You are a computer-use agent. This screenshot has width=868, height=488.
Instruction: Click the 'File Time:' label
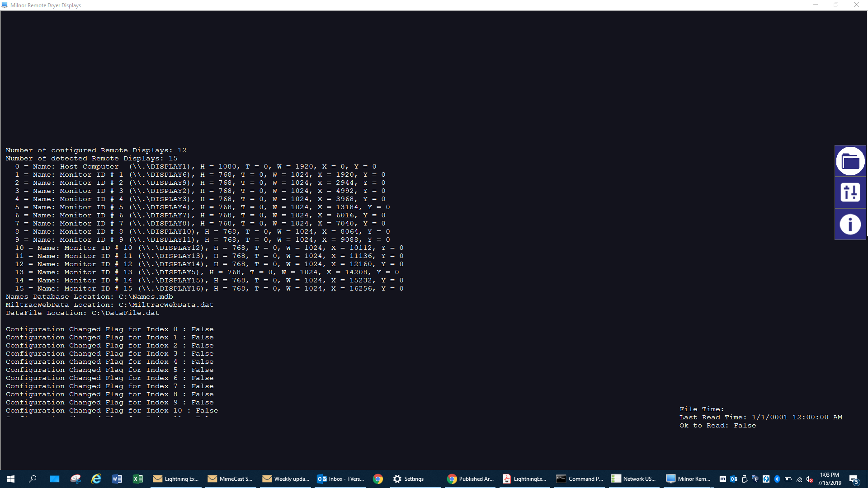coord(702,409)
